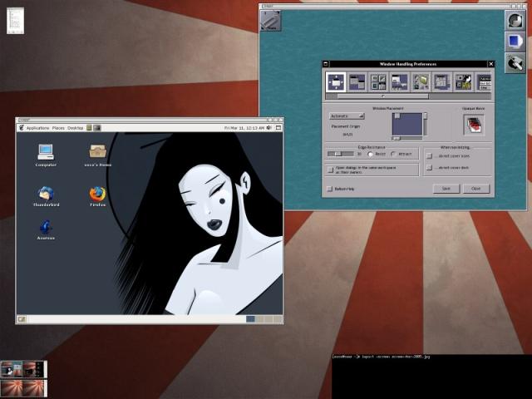This screenshot has width=532, height=399.
Task: Select the first Window Handling preferences icon
Action: 336,81
